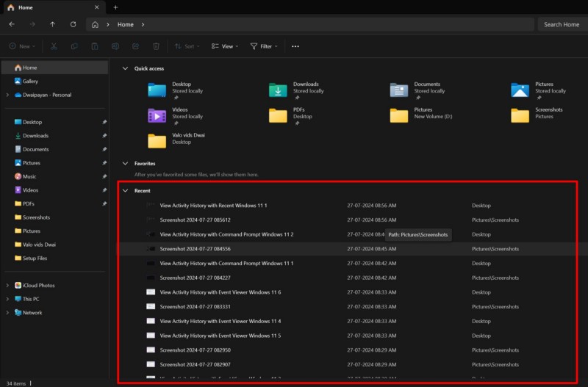The image size is (588, 387).
Task: Click the Back navigation arrow
Action: point(12,24)
